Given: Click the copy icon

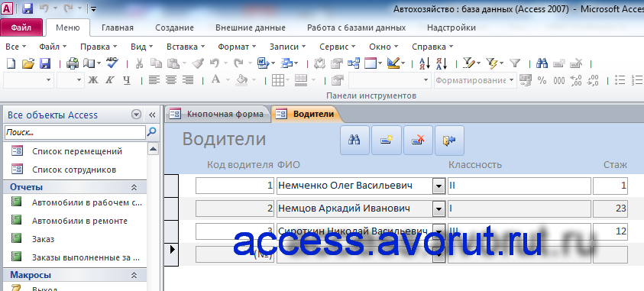Looking at the screenshot, I should pos(156,63).
